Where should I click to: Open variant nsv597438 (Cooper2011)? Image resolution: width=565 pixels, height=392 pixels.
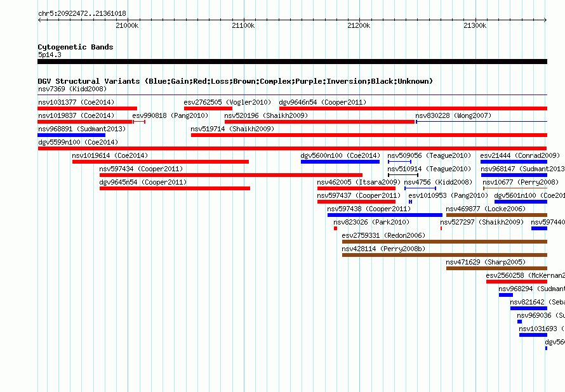click(x=369, y=209)
